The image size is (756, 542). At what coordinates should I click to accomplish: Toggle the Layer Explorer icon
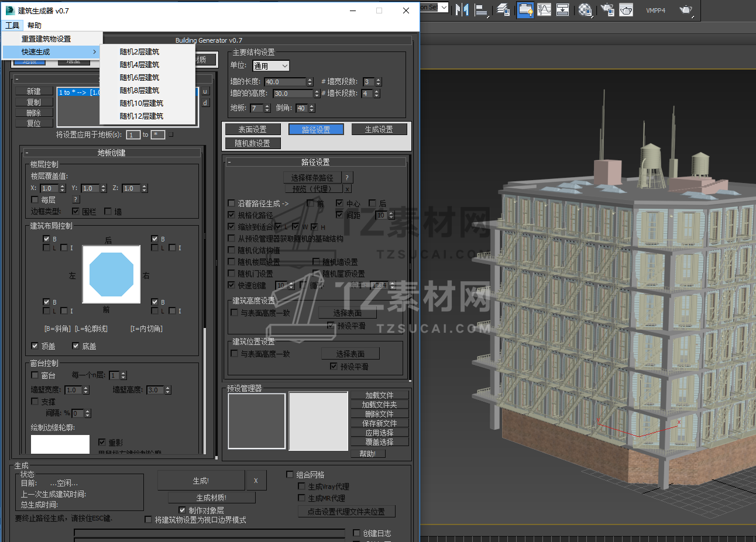503,9
